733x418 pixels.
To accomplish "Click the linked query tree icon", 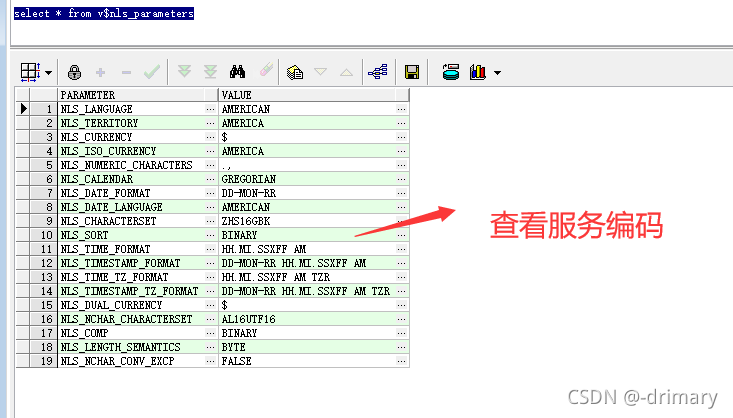I will 378,72.
